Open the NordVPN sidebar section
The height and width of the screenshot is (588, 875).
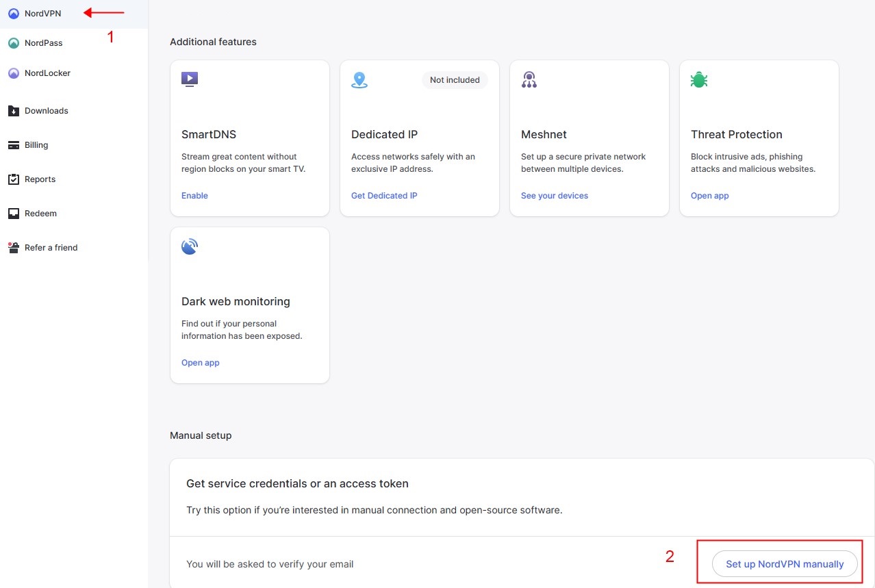pos(74,14)
